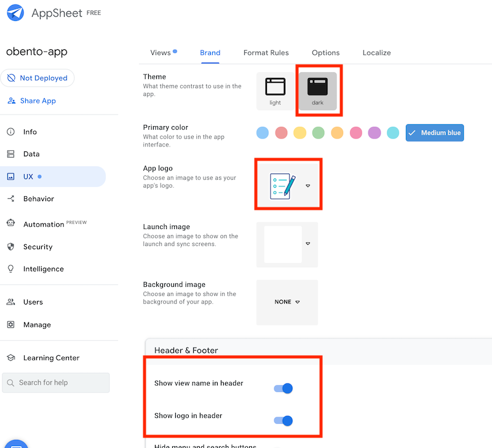Screen dimensions: 492x448
Task: Click the AppSheet paper plane logo
Action: point(15,13)
